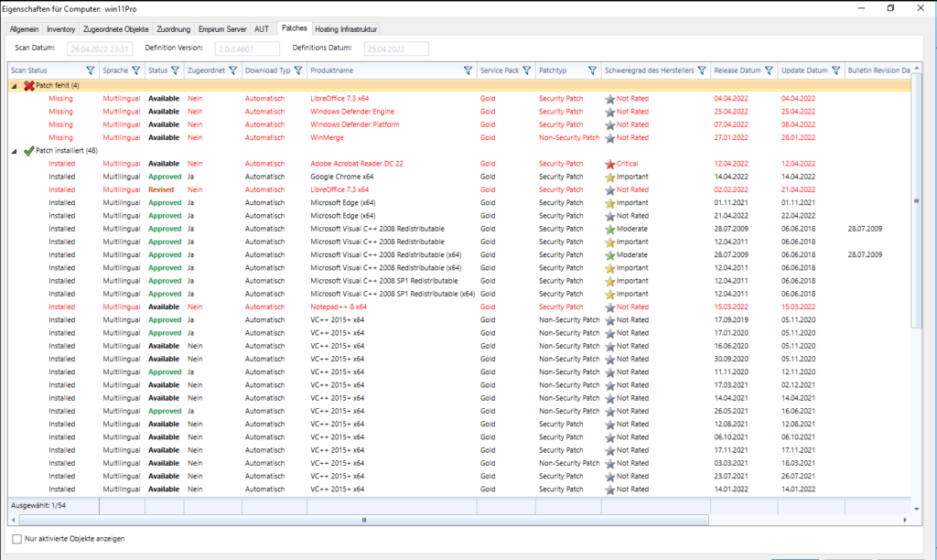Click the Ausgewählt: 1/54 status text

click(x=38, y=506)
